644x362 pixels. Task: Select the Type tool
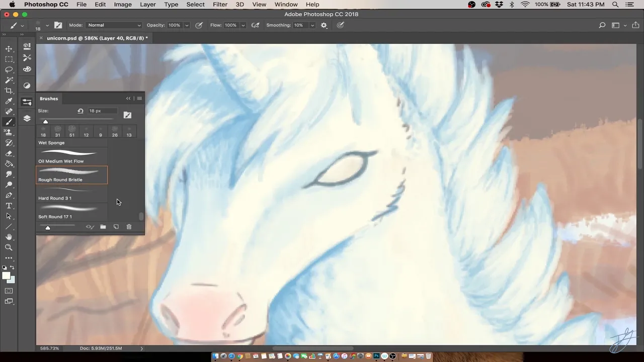9,206
